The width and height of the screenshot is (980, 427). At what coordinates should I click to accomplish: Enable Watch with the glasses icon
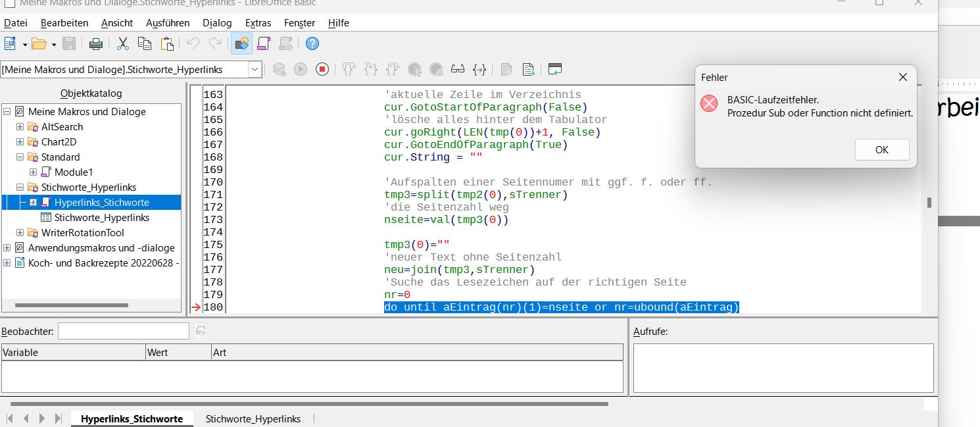pos(457,69)
